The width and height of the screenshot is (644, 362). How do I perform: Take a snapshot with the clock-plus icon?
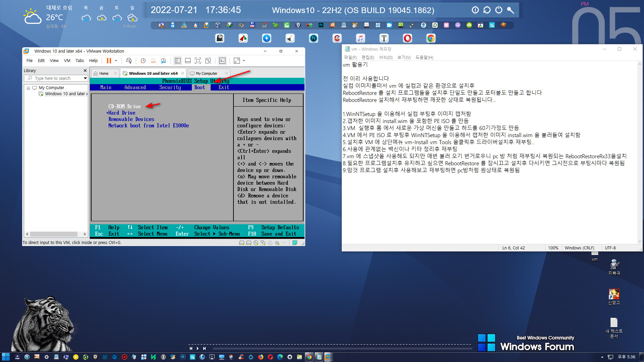tap(143, 61)
